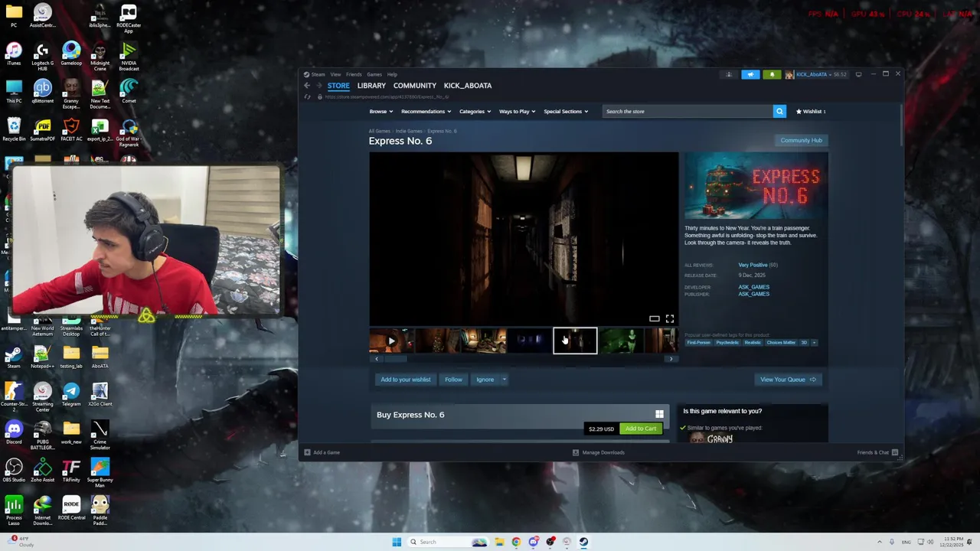
Task: Open the qBittorrent desktop shortcut
Action: click(x=42, y=92)
